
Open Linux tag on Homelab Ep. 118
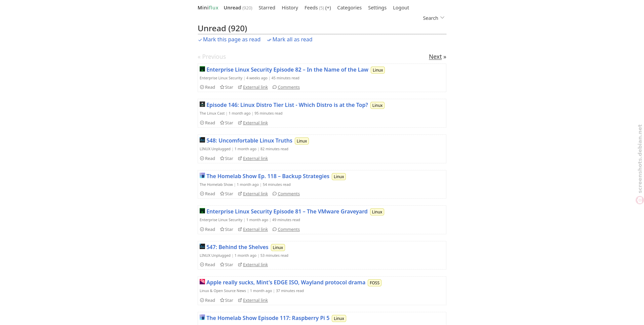click(339, 176)
